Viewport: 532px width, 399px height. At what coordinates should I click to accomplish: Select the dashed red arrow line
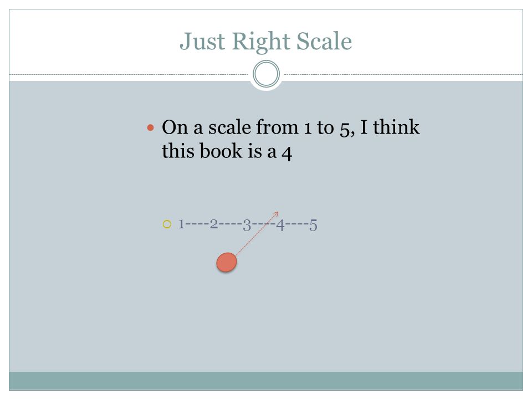click(257, 234)
